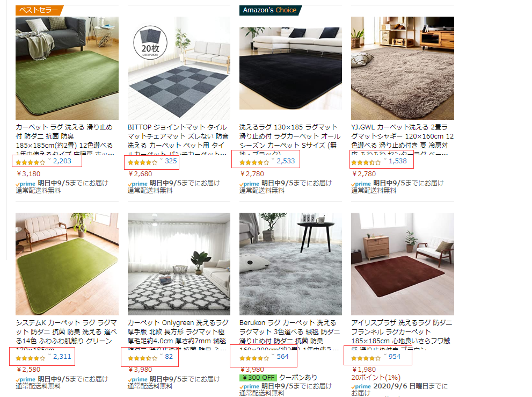Open the Amazon's Choice black rug image

(290, 68)
